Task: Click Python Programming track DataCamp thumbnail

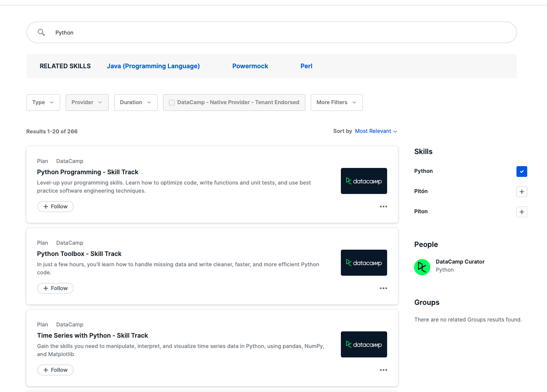Action: tap(364, 181)
